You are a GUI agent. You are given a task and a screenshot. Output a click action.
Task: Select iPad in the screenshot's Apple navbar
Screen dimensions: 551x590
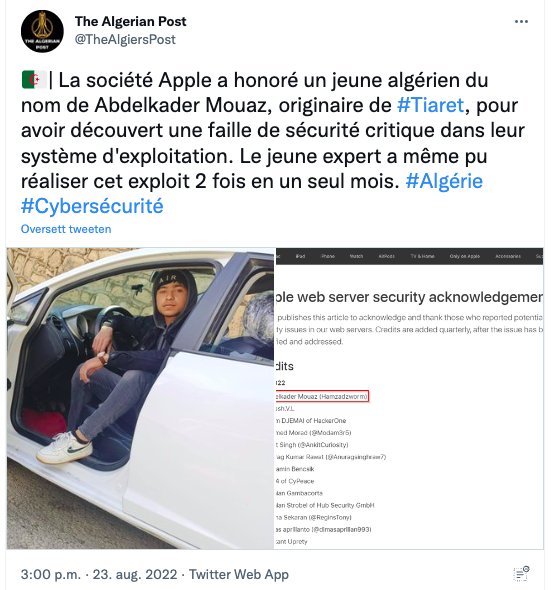click(x=300, y=256)
